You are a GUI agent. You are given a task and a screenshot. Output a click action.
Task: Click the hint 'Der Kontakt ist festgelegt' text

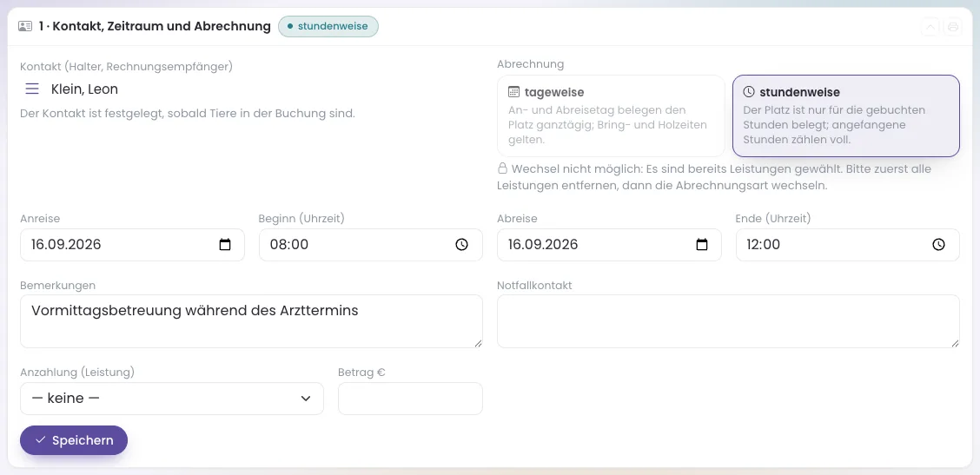(x=188, y=114)
